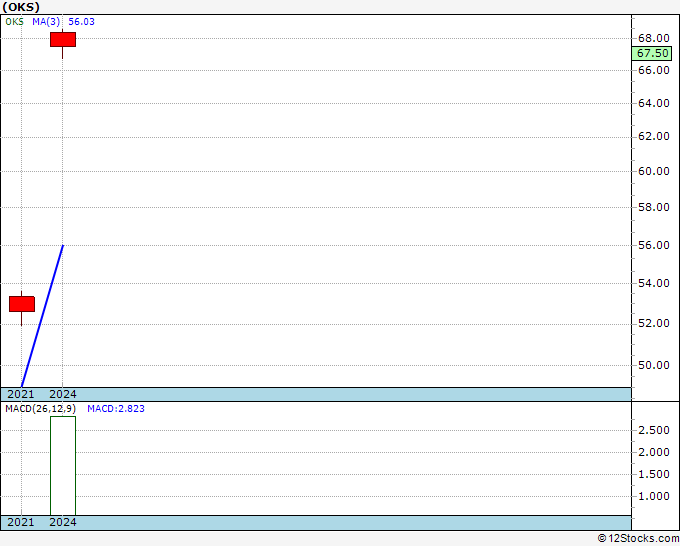
Task: Click the green MACD histogram bar
Action: pyautogui.click(x=63, y=466)
